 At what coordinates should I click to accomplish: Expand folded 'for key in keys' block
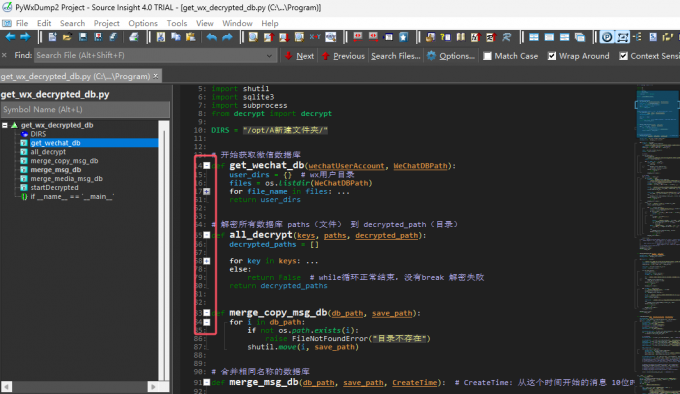[207, 261]
